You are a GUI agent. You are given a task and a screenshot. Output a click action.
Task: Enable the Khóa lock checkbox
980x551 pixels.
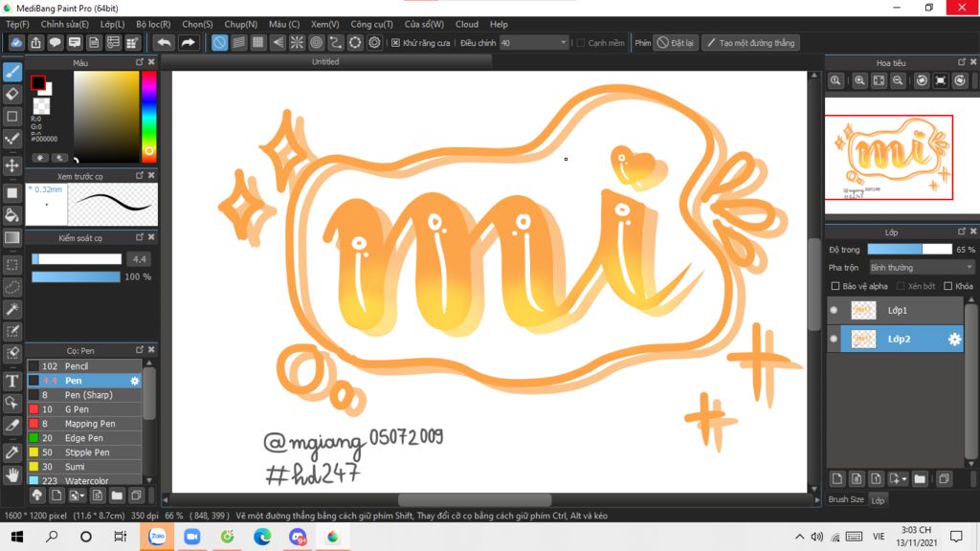coord(948,286)
